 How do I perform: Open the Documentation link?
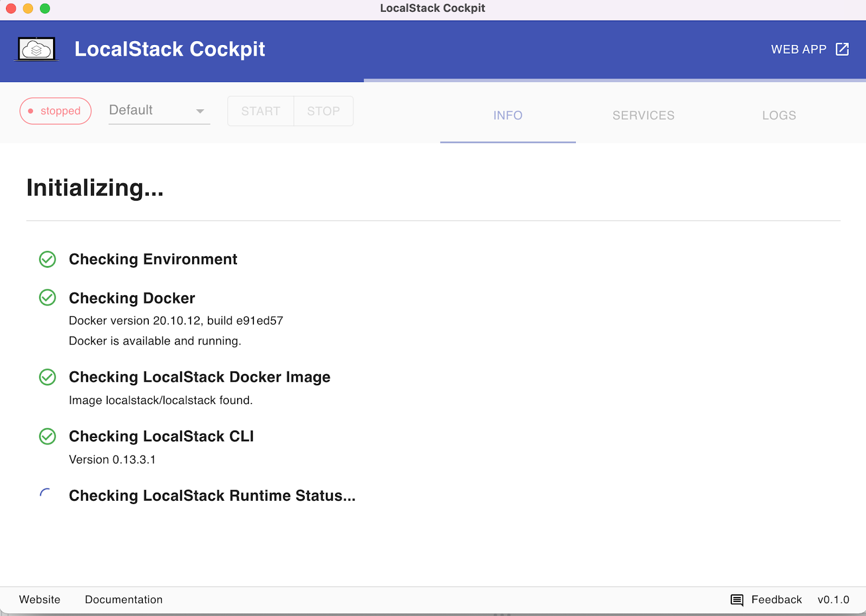coord(123,600)
